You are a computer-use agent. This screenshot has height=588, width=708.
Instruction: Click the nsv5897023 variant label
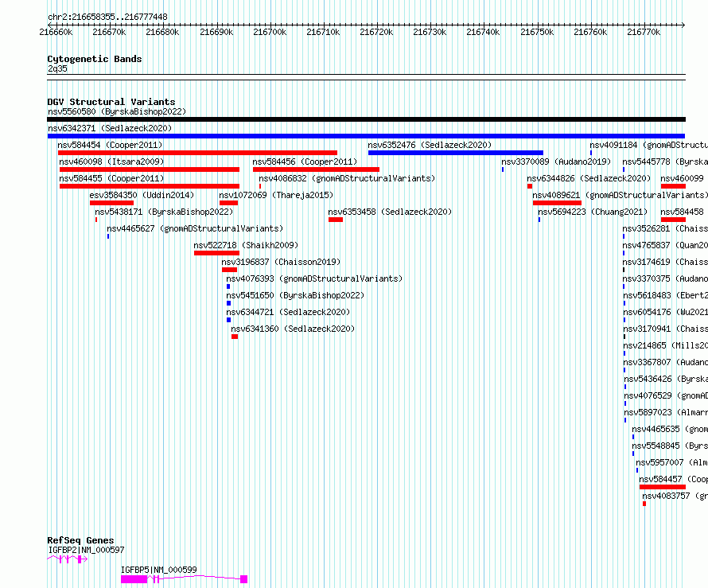pos(666,412)
